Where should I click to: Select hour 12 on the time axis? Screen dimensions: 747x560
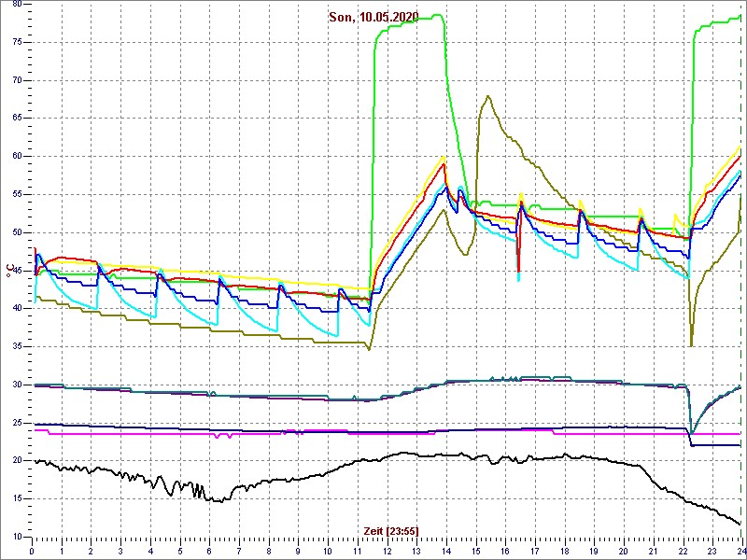[387, 552]
